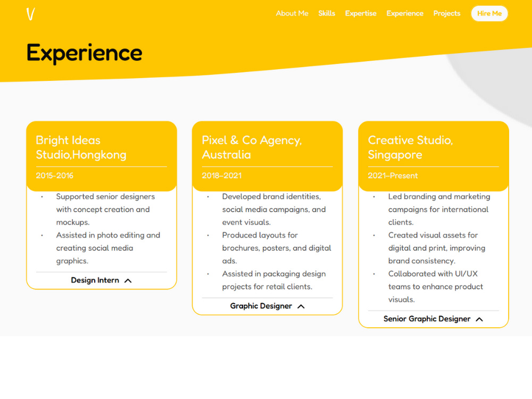Click the Hire Me button
Viewport: 532px width, 399px height.
coord(489,14)
